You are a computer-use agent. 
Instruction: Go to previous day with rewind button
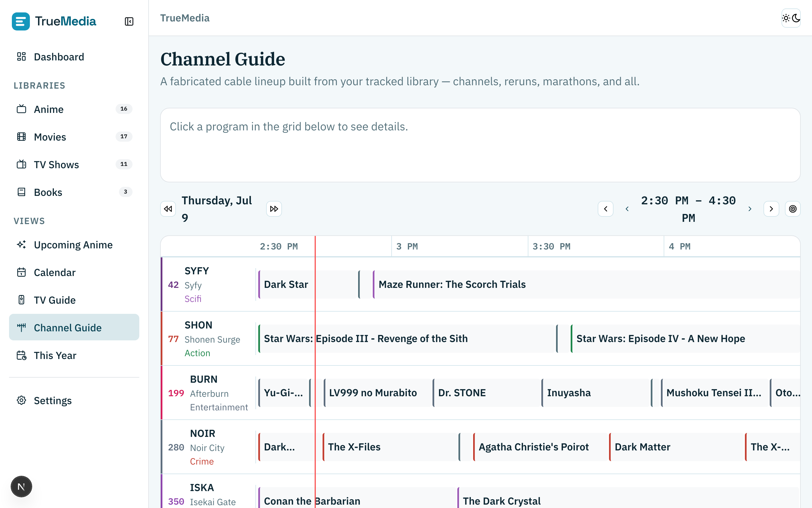pyautogui.click(x=168, y=209)
